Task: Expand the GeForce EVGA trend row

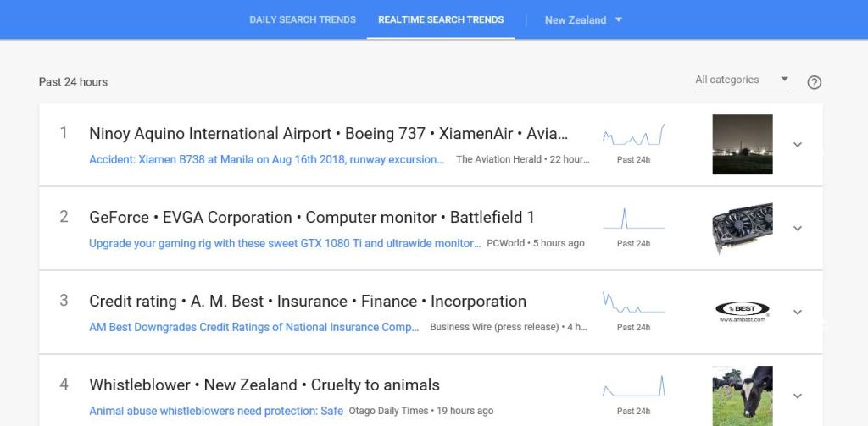Action: click(797, 229)
